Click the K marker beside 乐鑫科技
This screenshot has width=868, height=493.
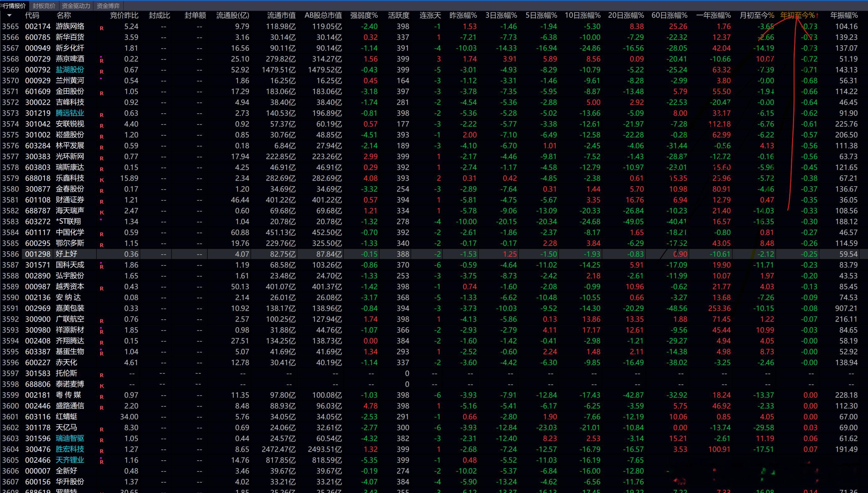[102, 180]
